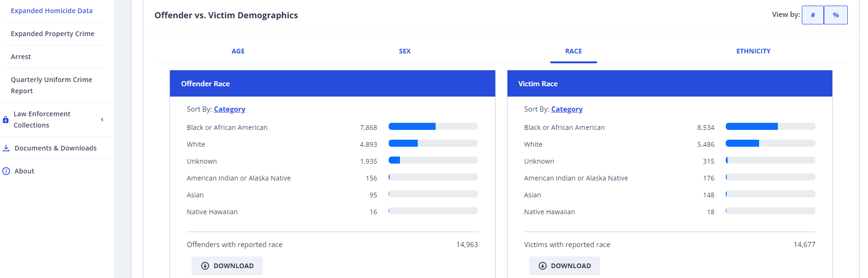Open the ETHNICITY demographics tab
This screenshot has height=278, width=868.
click(753, 51)
